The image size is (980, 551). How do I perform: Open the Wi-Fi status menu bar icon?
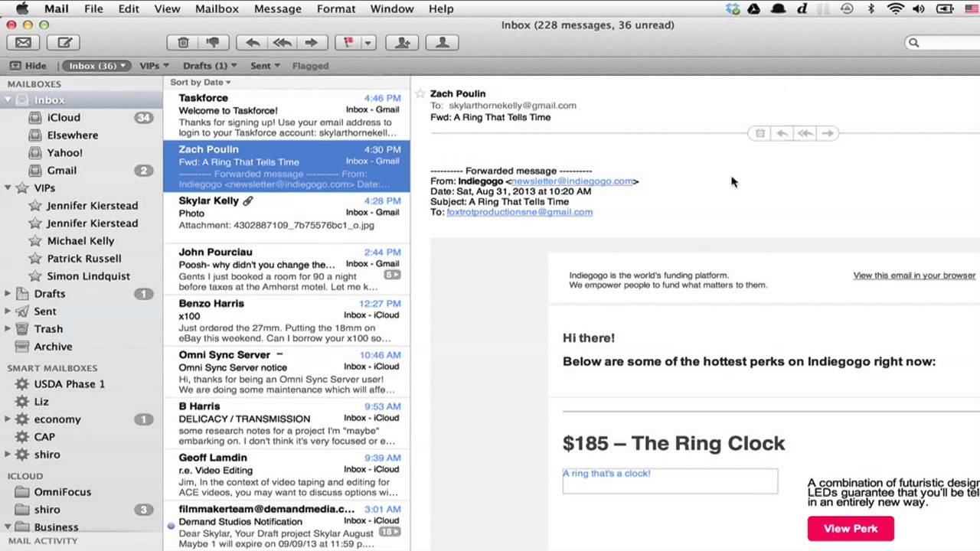(x=895, y=8)
